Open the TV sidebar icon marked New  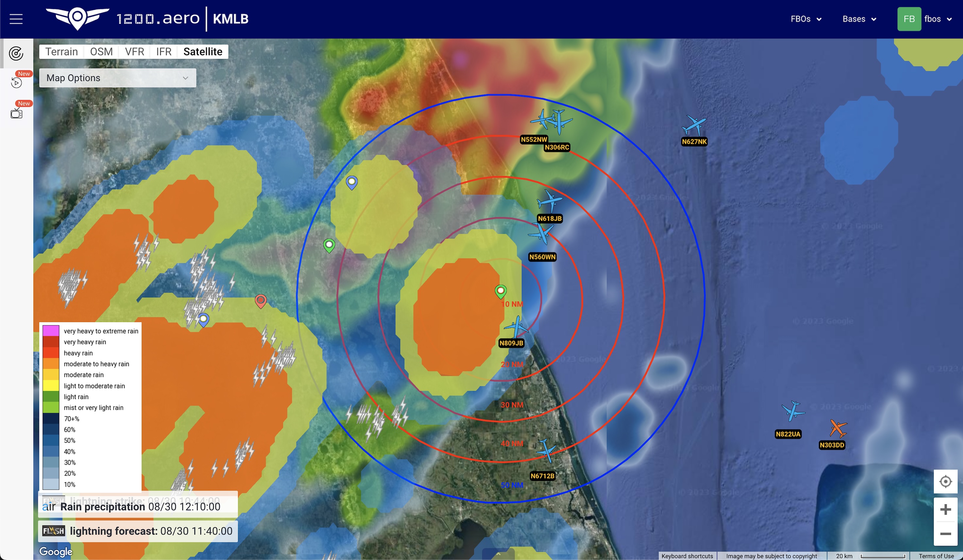coord(16,113)
